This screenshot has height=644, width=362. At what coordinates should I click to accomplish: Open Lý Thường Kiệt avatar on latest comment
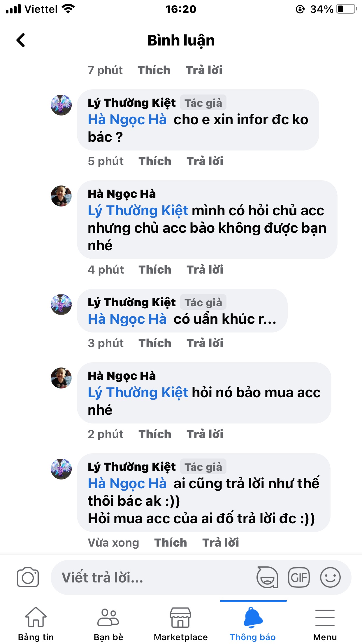tap(61, 469)
